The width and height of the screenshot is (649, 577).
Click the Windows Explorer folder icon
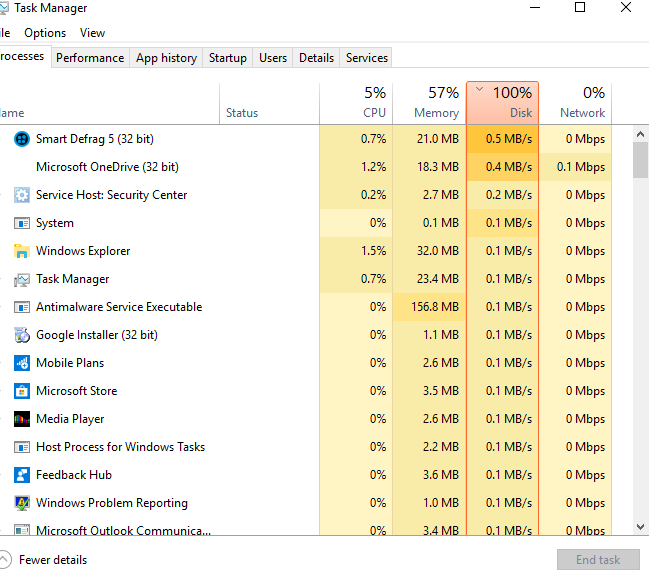pyautogui.click(x=22, y=251)
